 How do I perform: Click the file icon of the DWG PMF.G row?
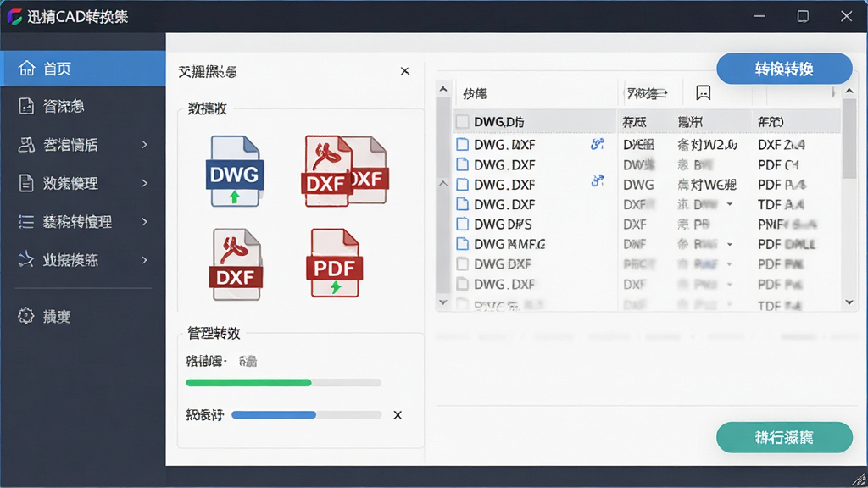(x=462, y=244)
